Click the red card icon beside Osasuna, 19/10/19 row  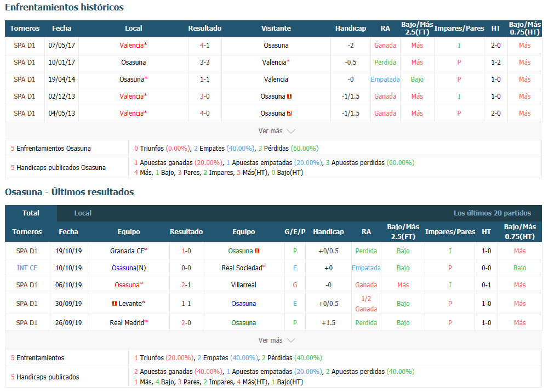tap(257, 251)
